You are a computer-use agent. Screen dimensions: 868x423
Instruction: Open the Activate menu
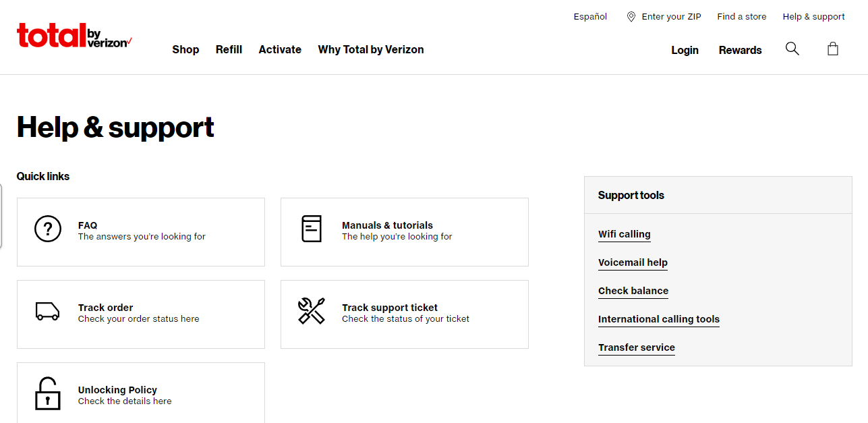point(279,49)
